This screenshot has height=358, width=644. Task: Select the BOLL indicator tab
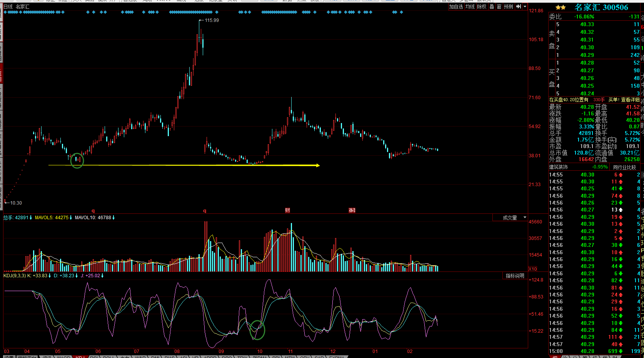click(109, 357)
